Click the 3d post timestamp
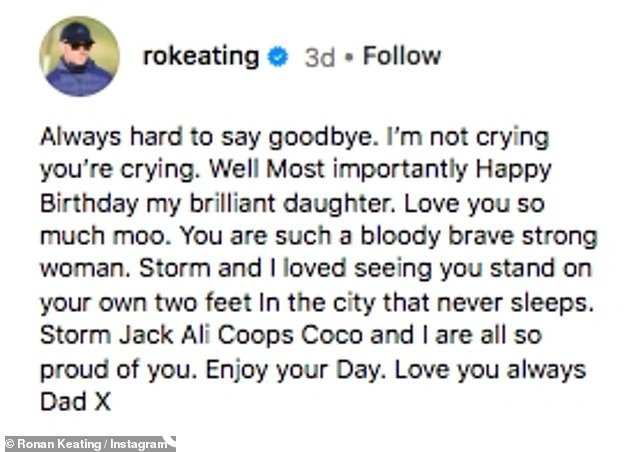634x452 pixels. click(319, 57)
